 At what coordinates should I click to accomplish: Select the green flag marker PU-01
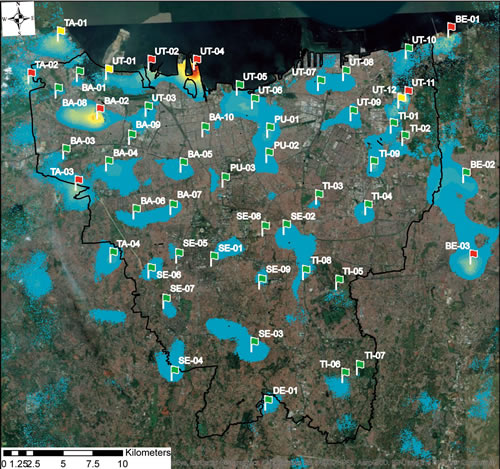point(270,127)
